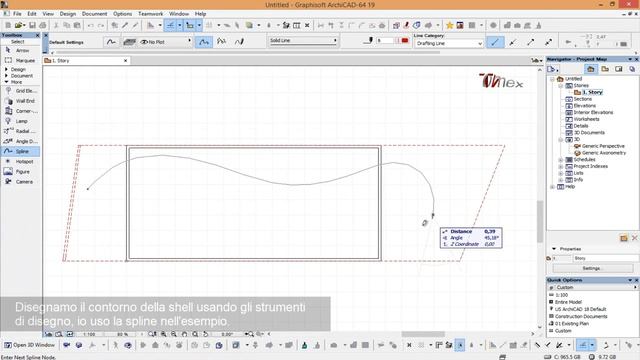This screenshot has width=640, height=360.
Task: Collapse the More group in Toolbox
Action: click(x=6, y=82)
